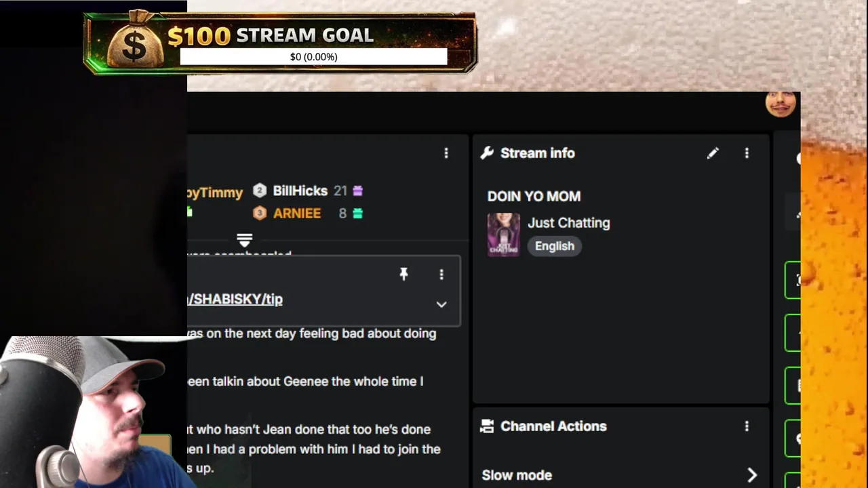The image size is (868, 488).
Task: Open the chat panel three-dot menu
Action: pyautogui.click(x=446, y=153)
